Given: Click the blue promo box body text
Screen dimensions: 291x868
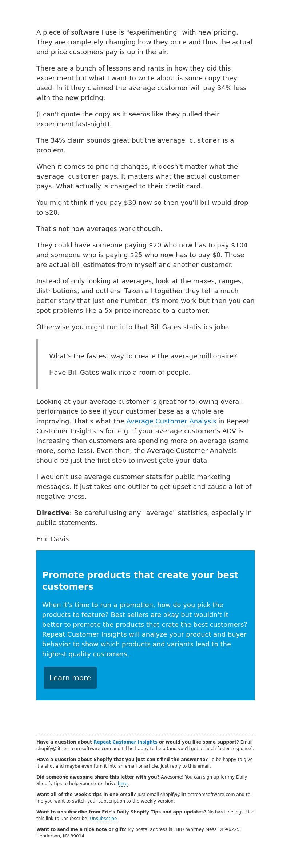Looking at the screenshot, I should [x=145, y=629].
